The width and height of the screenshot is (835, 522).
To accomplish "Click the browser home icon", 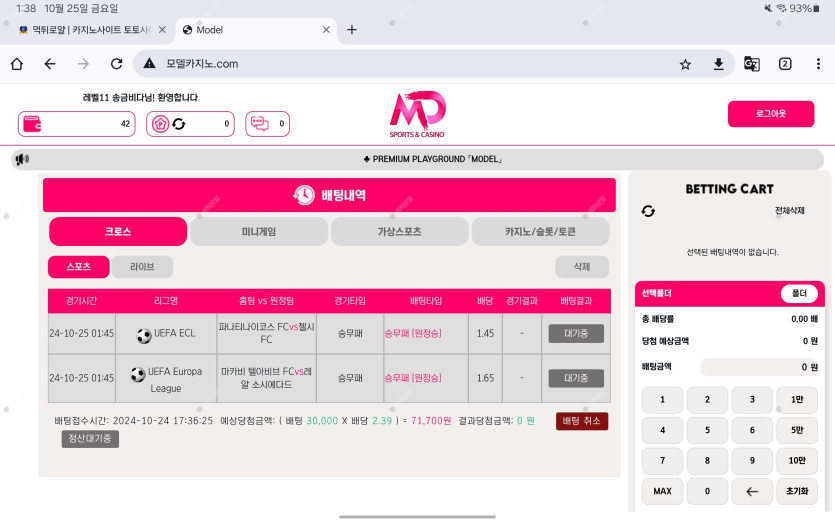I will click(17, 64).
